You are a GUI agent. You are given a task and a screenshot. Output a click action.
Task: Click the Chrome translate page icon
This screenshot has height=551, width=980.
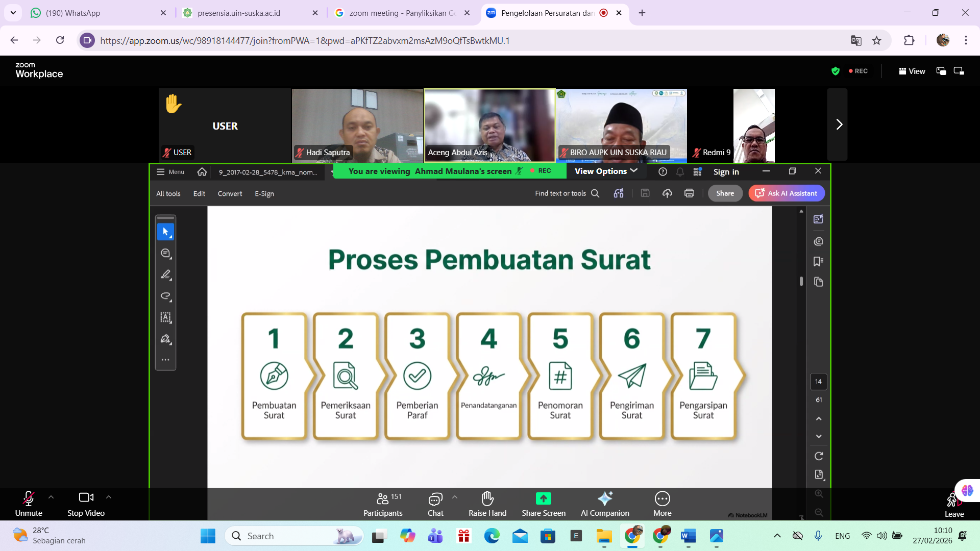(x=856, y=41)
